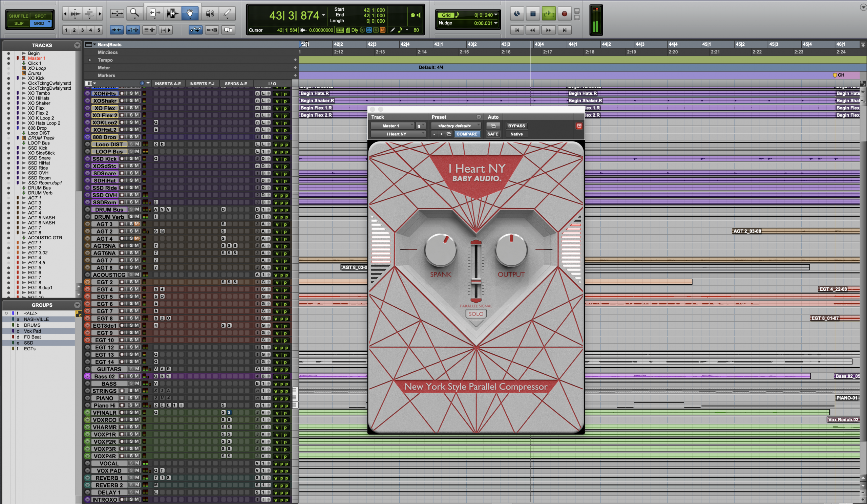867x504 pixels.
Task: Solo the Bass.02 track
Action: [131, 376]
